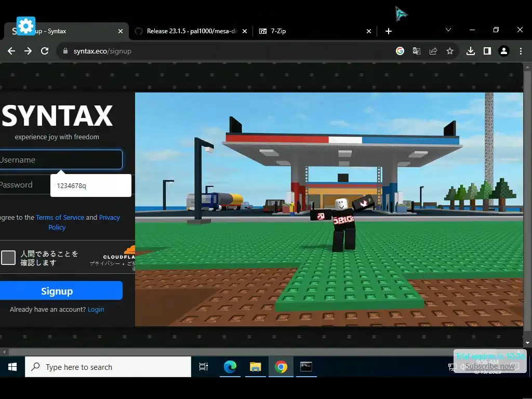Open the Command Prompt taskbar window
Viewport: 532px width, 399px height.
[306, 367]
